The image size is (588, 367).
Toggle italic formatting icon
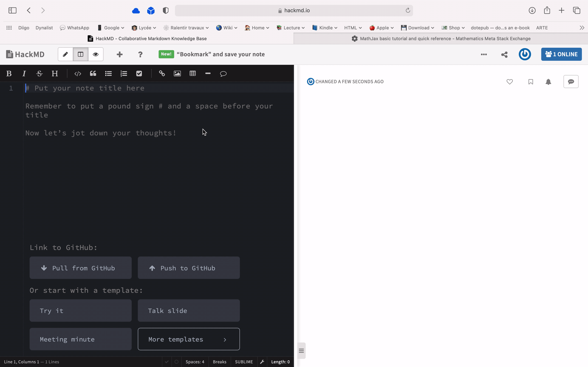pyautogui.click(x=24, y=74)
